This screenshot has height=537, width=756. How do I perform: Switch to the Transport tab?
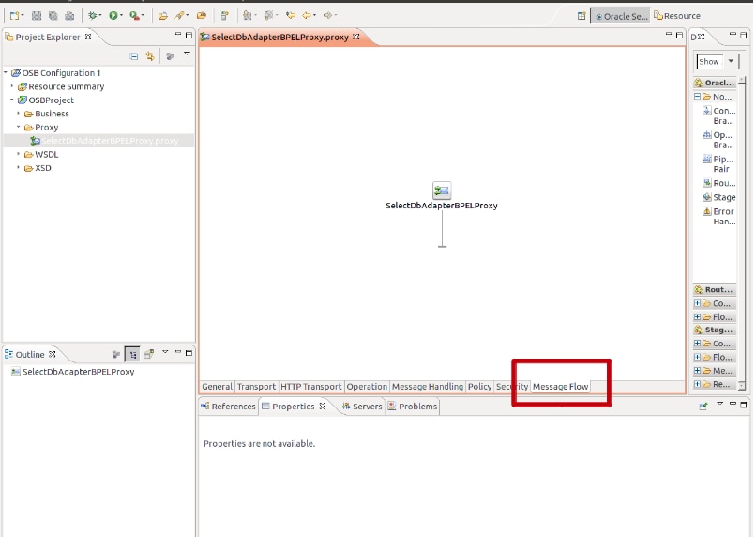[x=256, y=387]
